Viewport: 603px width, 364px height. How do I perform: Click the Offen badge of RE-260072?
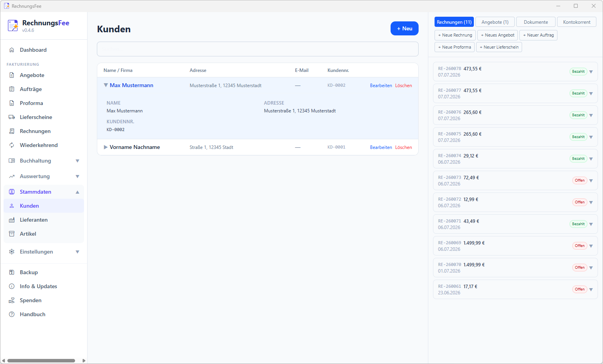pos(580,202)
